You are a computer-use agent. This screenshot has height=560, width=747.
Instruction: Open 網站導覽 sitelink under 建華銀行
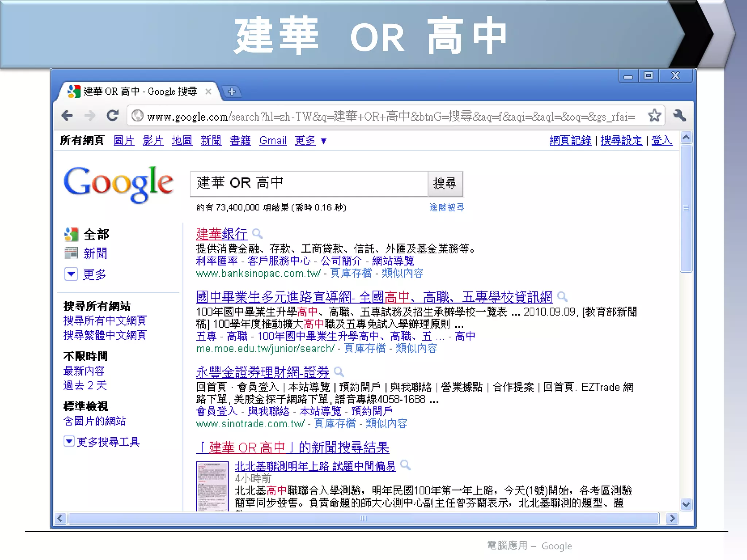click(x=393, y=261)
